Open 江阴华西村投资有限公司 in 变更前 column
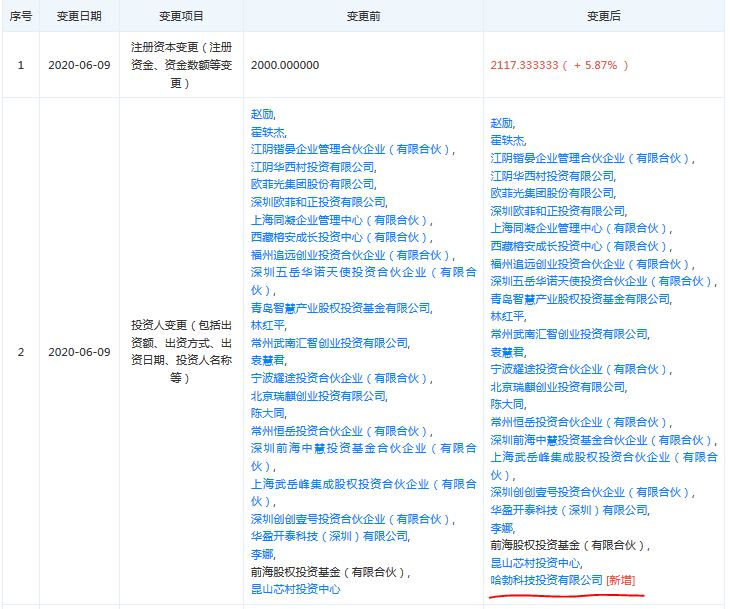The height and width of the screenshot is (609, 730). pyautogui.click(x=313, y=167)
